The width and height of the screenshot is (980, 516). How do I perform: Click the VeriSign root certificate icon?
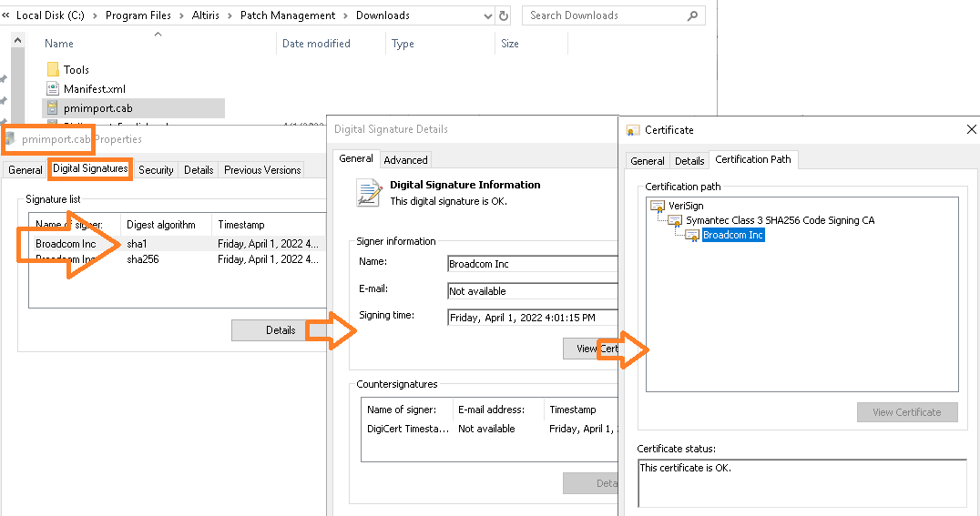[x=658, y=207]
